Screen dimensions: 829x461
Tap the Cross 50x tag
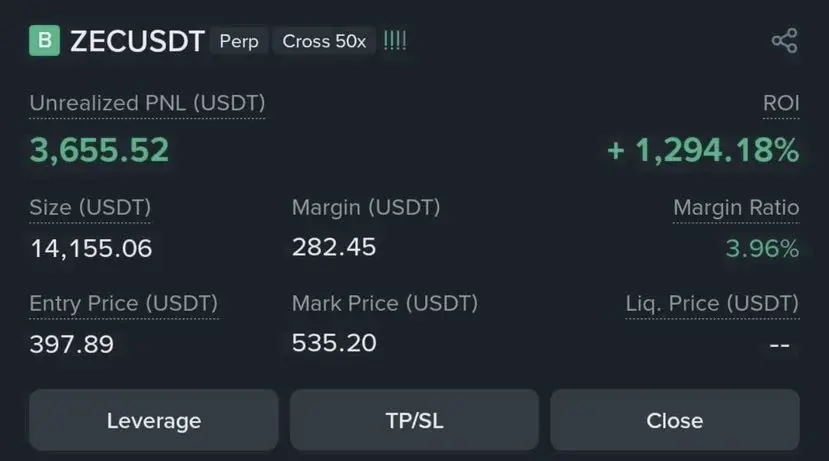pos(324,41)
